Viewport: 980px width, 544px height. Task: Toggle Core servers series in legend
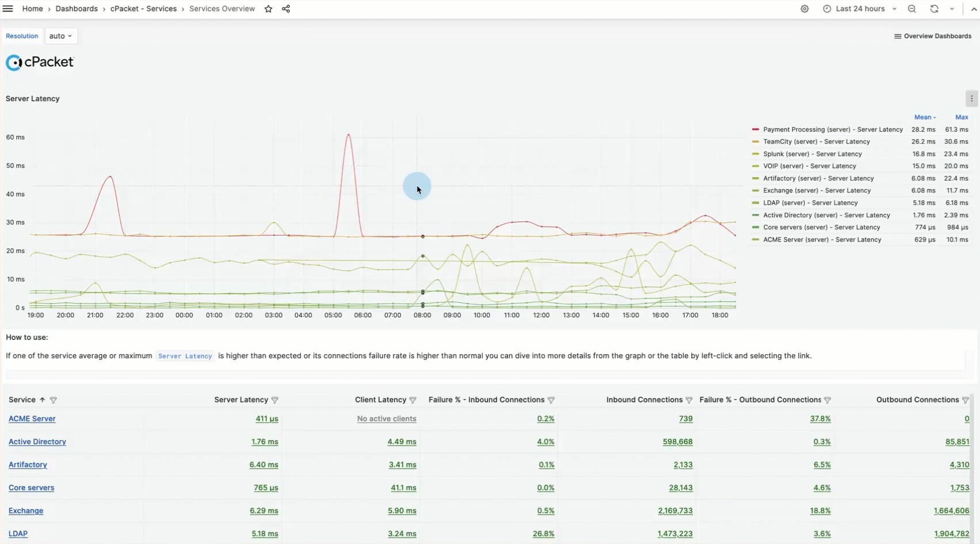click(x=821, y=227)
